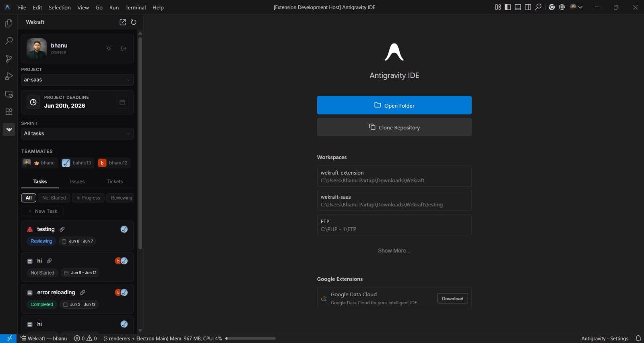Click the Wekraft panel vertical scrollbar
This screenshot has width=644, height=343.
140,143
